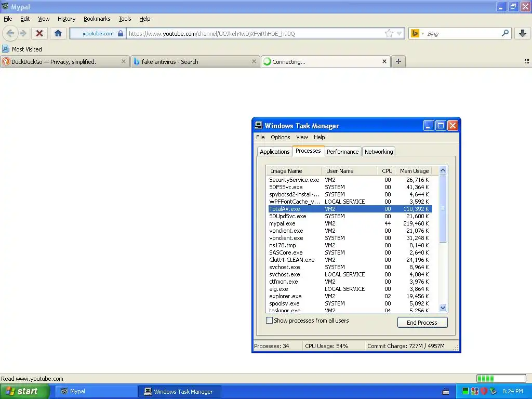
Task: Click the process list scroll down arrow
Action: pos(443,308)
